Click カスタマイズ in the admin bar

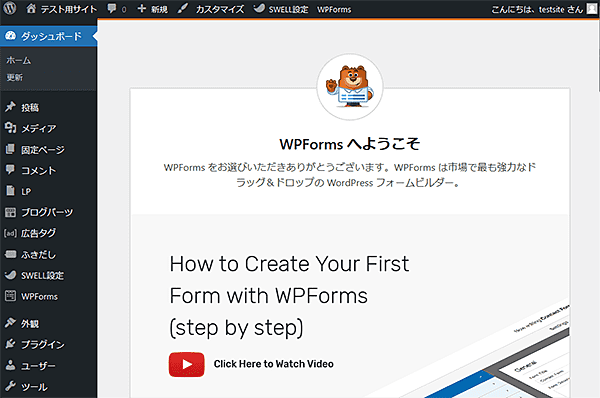coord(220,9)
